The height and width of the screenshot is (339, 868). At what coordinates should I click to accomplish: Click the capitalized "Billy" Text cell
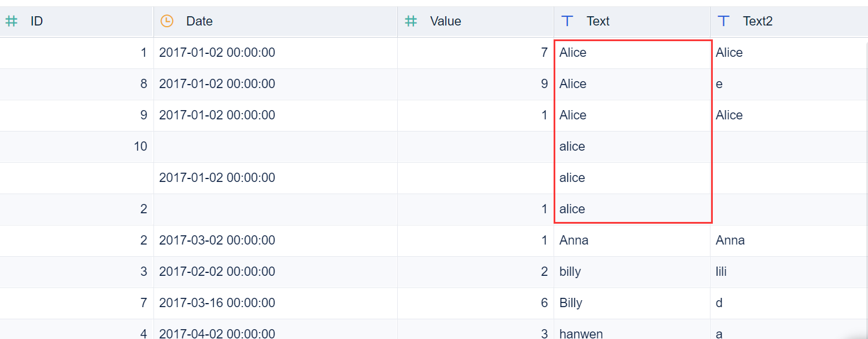570,303
